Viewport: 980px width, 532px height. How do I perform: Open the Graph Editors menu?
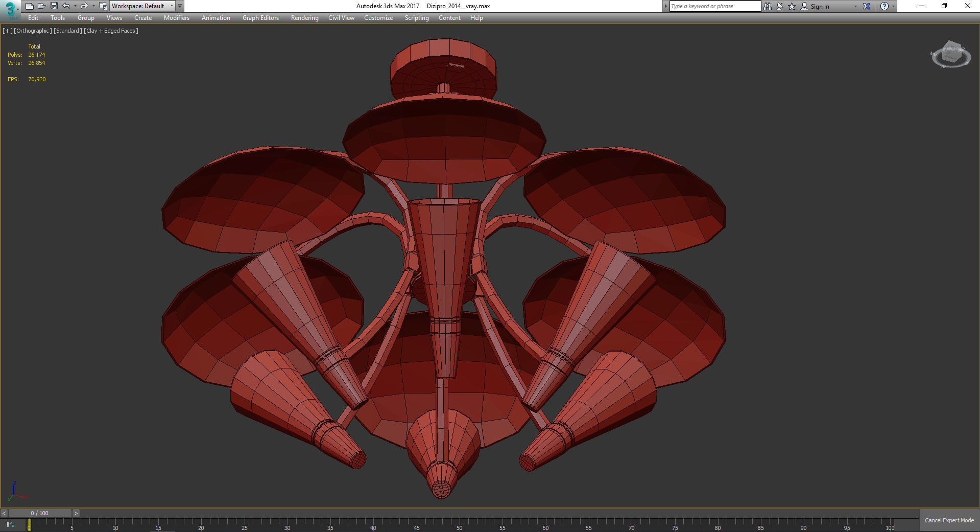tap(260, 18)
